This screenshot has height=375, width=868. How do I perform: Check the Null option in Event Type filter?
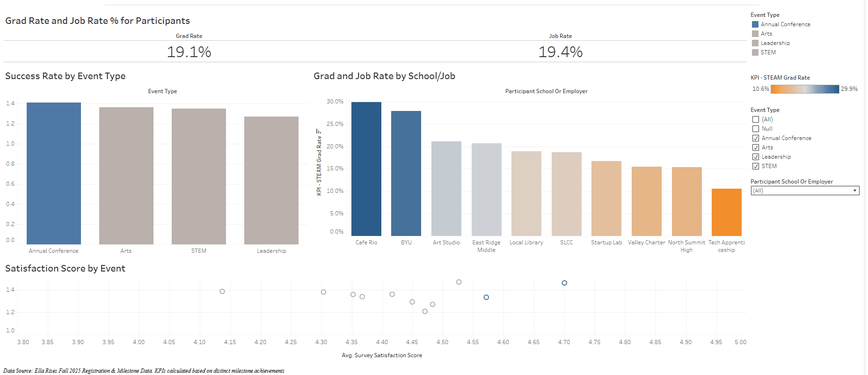[x=755, y=129]
